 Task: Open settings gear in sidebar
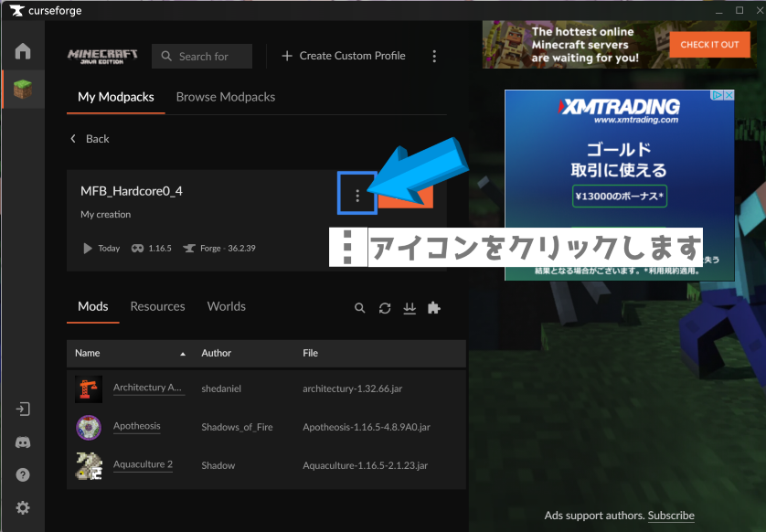pos(23,507)
